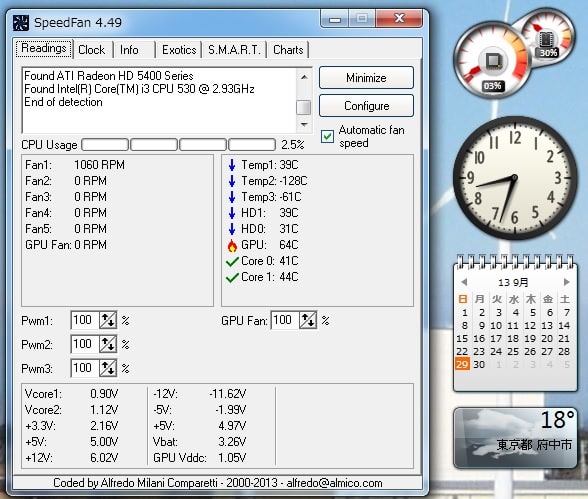Open the Exotics tab
588x499 pixels.
pos(179,50)
